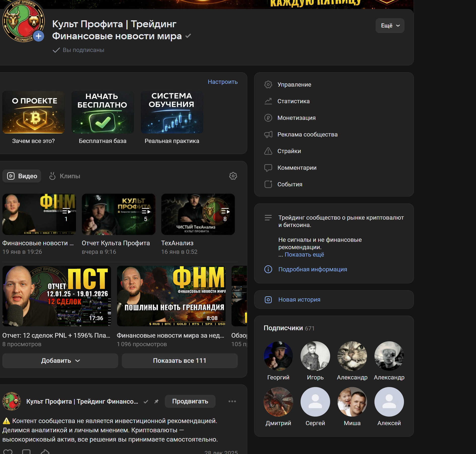476x454 pixels.
Task: Open the События icon in sidebar
Action: (268, 184)
